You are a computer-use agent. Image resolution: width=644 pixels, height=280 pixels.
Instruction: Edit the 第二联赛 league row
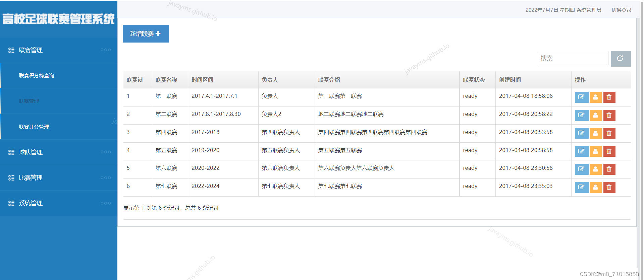pos(581,115)
